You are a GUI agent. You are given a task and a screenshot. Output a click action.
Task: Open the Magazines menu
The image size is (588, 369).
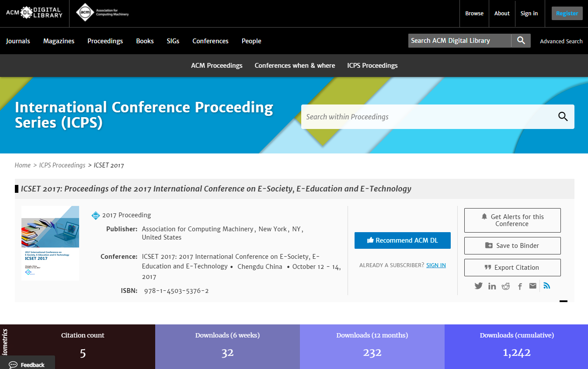click(59, 41)
